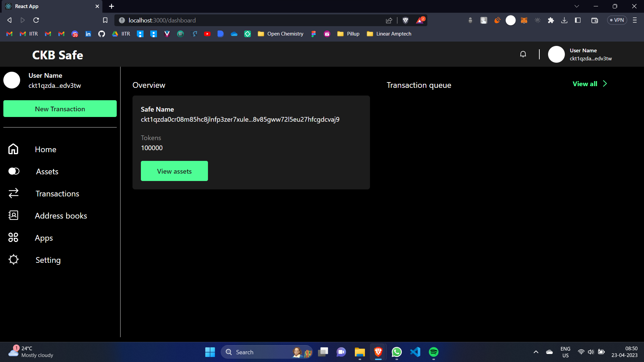Open Setting gear icon in sidebar
Screen dimensions: 644x362
click(13, 260)
